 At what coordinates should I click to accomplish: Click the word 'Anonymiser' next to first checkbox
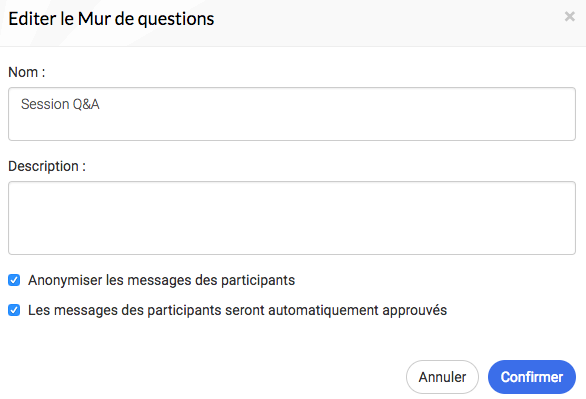point(65,280)
